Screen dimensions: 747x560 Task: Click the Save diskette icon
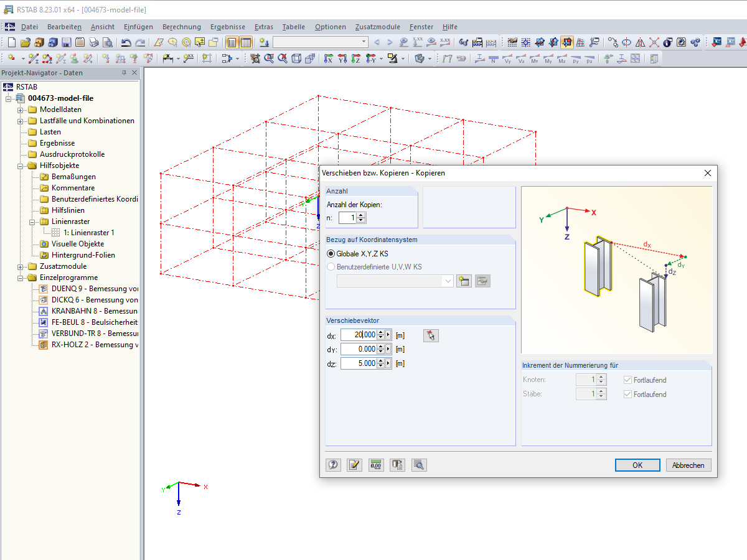point(67,42)
